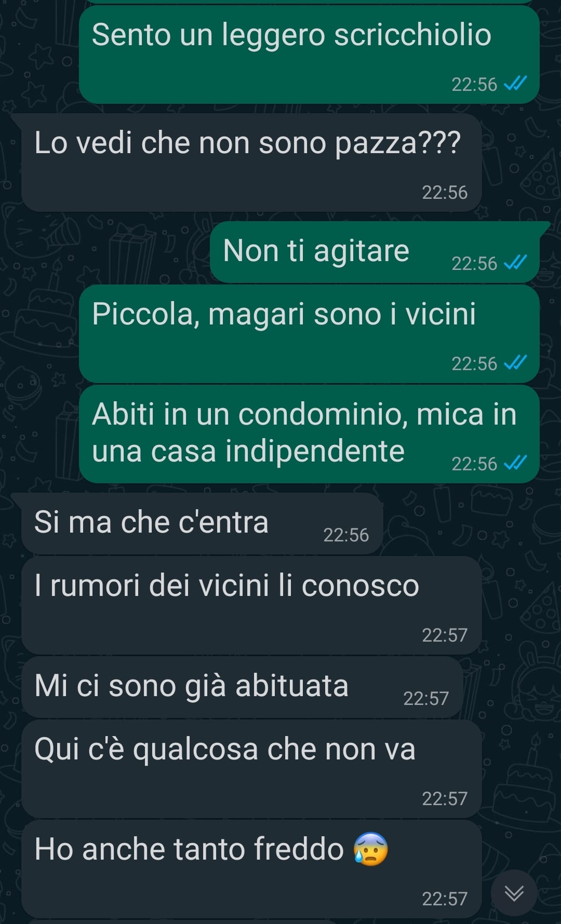Tap the "Non ti agitare" bubble
This screenshot has width=561, height=924.
tap(375, 252)
